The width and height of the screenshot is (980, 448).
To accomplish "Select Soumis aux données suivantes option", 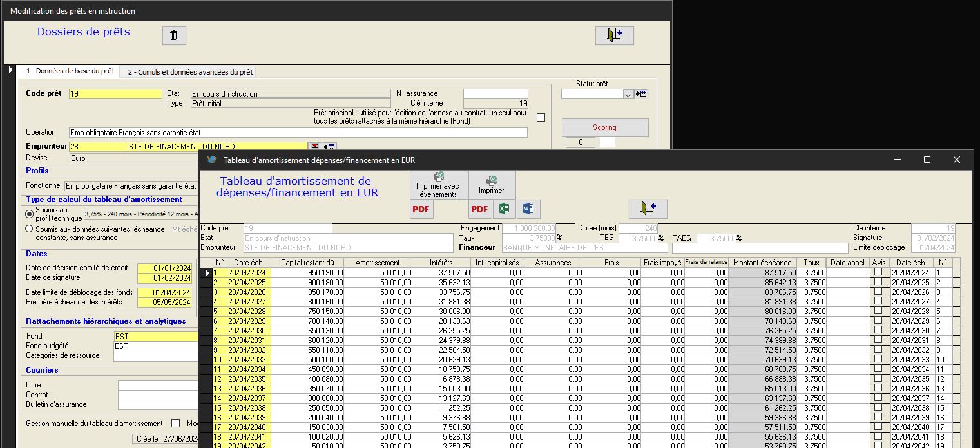I will pos(29,229).
